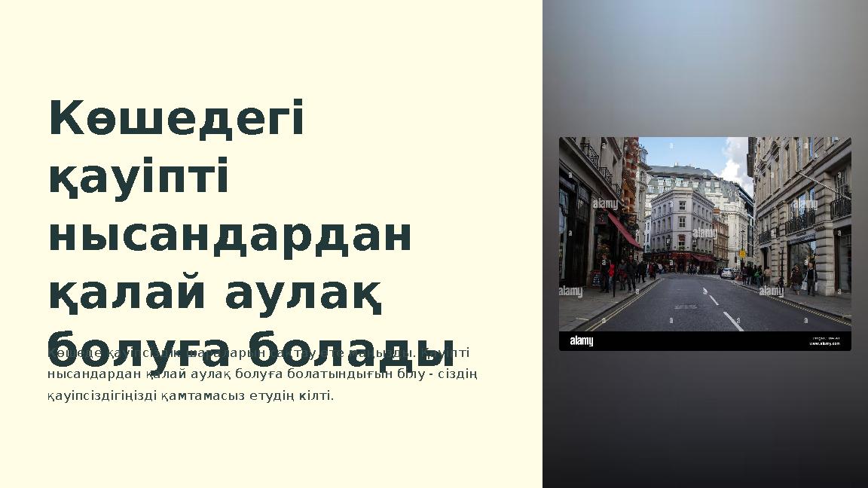The width and height of the screenshot is (868, 488).
Task: Open the www.alamy.com link text
Action: (x=824, y=343)
